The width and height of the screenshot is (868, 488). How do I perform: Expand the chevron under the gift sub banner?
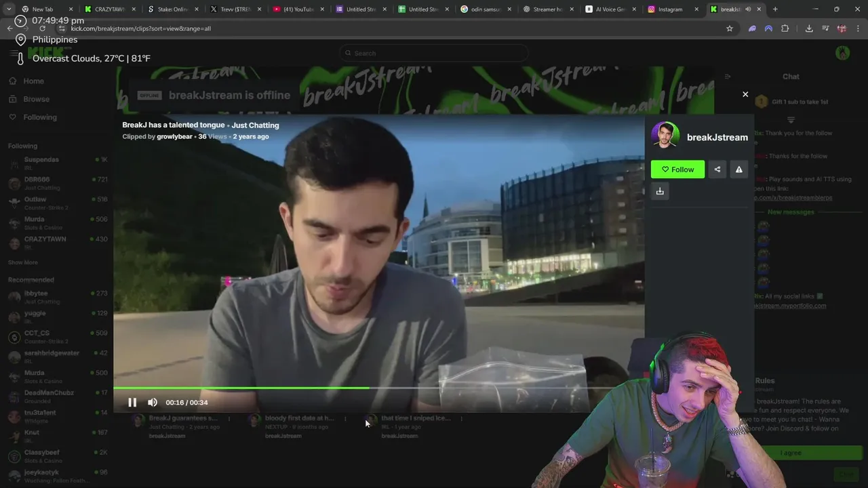(791, 120)
